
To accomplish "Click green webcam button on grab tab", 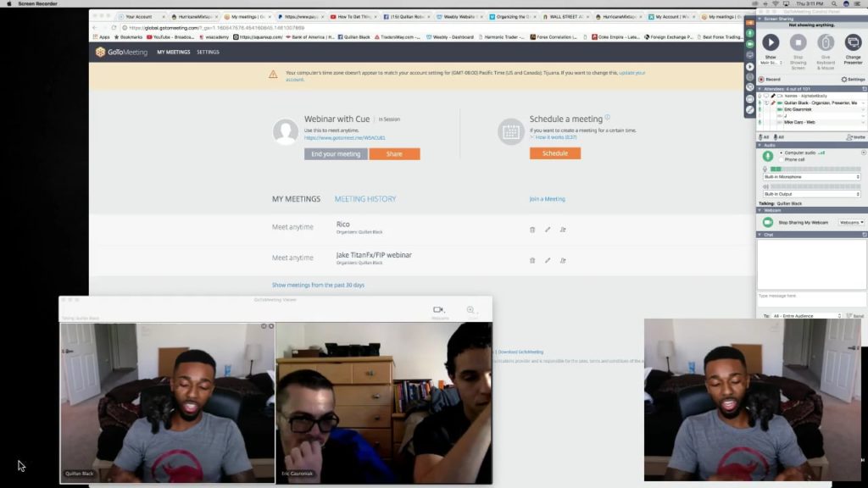I will [x=750, y=44].
